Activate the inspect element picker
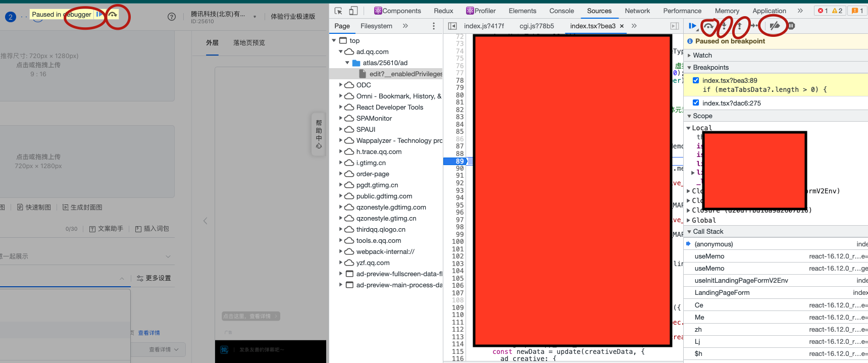Viewport: 868px width, 363px height. tap(338, 11)
